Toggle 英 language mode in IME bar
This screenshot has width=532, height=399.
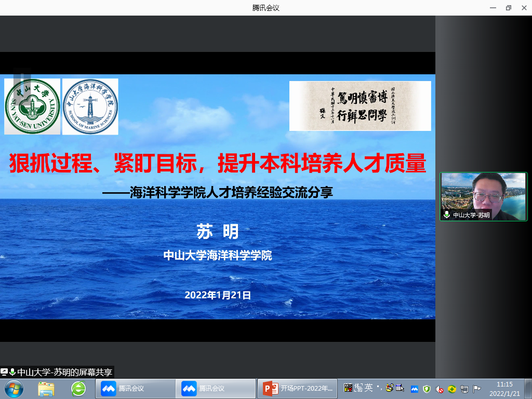click(368, 388)
